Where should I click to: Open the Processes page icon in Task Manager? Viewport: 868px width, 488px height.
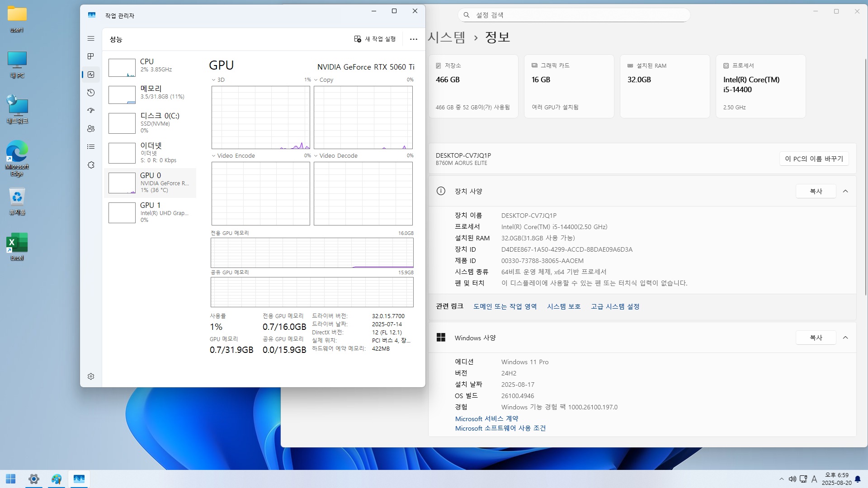pyautogui.click(x=91, y=56)
